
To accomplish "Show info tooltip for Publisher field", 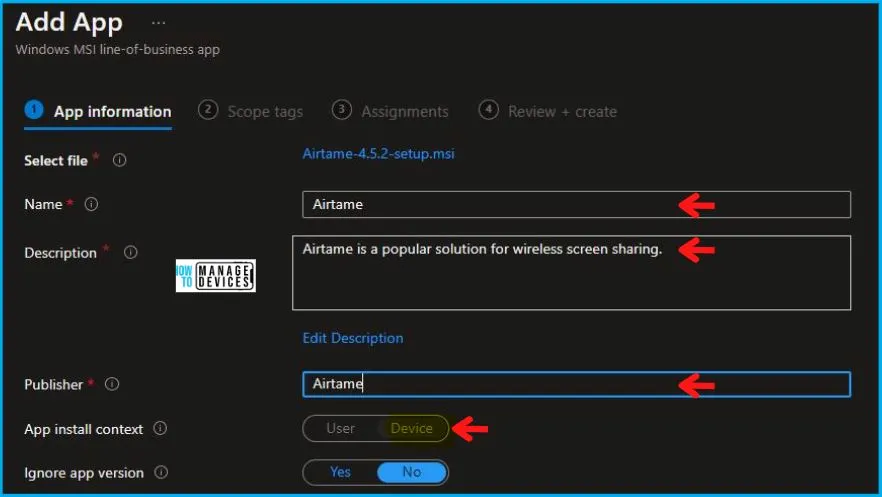I will 112,384.
